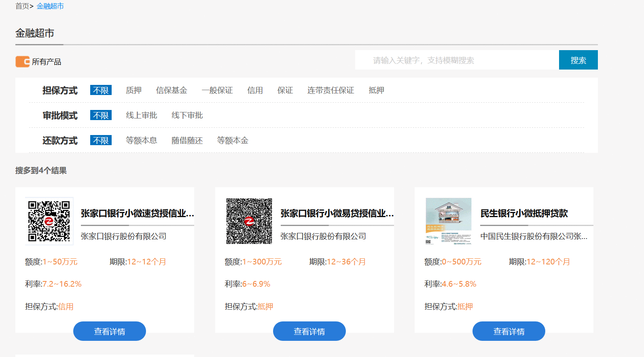Screen dimensions: 644x357
Task: Choose 等额本金 repayment option
Action: (233, 140)
